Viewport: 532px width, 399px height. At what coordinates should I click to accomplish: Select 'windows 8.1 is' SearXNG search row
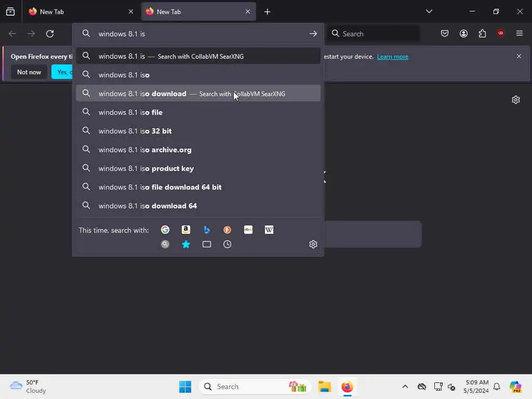click(198, 56)
